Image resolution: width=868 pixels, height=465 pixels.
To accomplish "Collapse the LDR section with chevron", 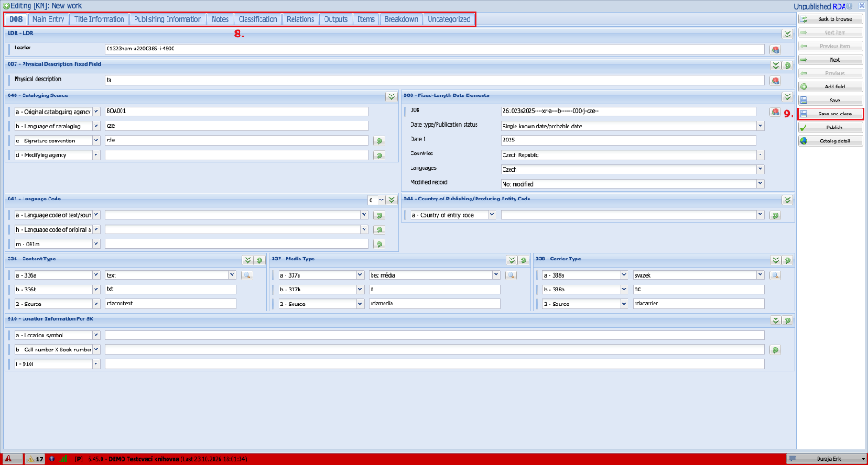I will click(x=787, y=35).
